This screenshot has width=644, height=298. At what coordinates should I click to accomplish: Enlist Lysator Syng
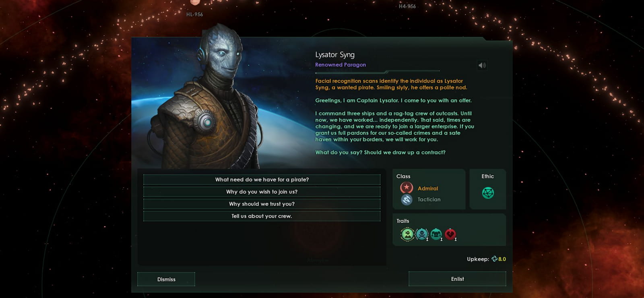[x=457, y=279]
